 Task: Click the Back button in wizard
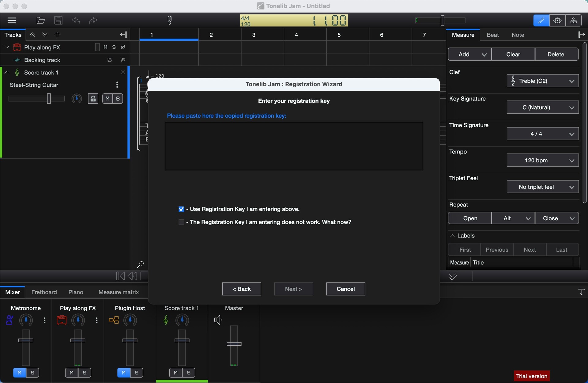pyautogui.click(x=242, y=289)
